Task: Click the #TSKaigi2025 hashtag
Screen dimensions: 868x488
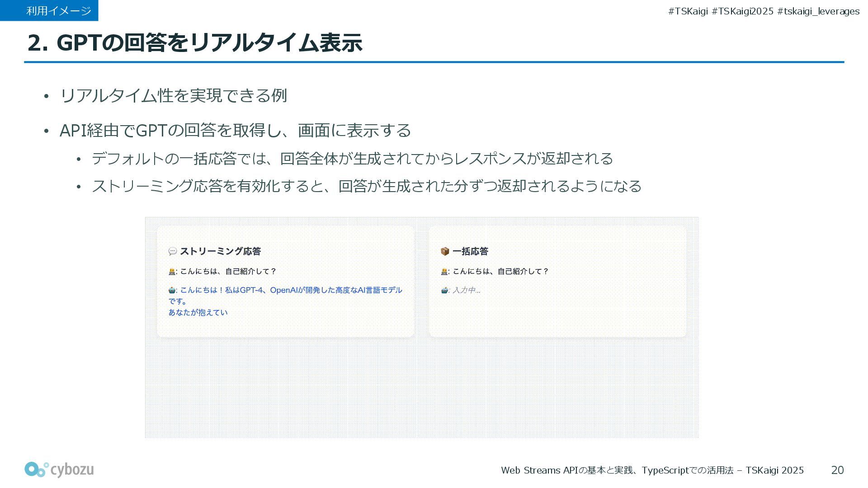Action: point(742,11)
